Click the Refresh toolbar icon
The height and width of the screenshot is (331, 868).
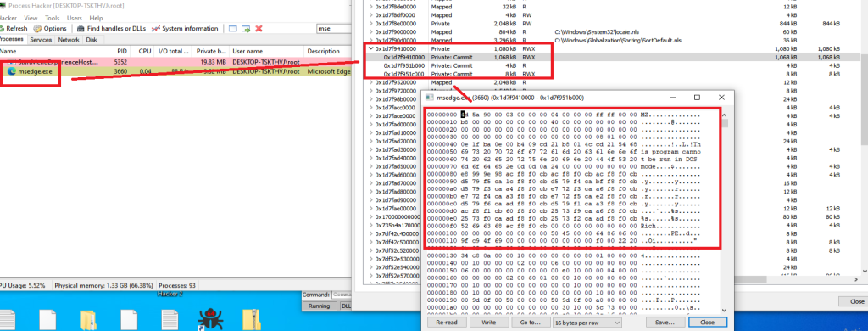point(2,28)
